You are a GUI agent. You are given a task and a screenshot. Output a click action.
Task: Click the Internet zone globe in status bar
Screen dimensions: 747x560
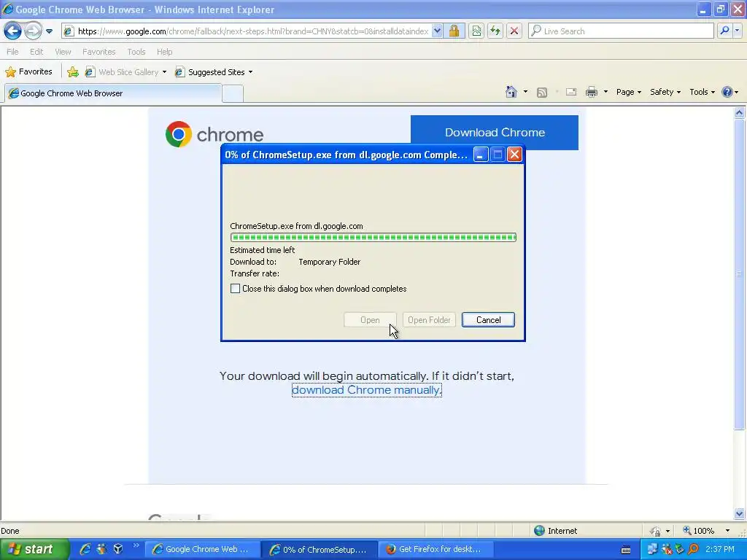[x=539, y=531]
